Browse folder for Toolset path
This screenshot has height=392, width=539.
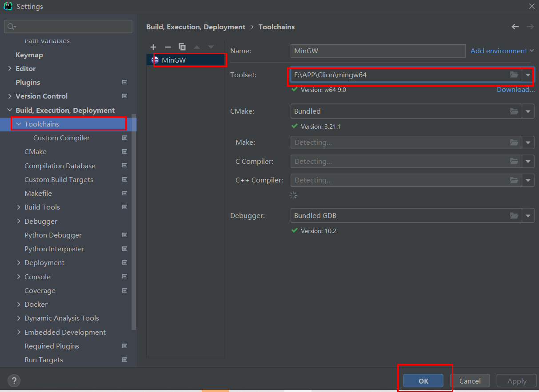coord(514,75)
